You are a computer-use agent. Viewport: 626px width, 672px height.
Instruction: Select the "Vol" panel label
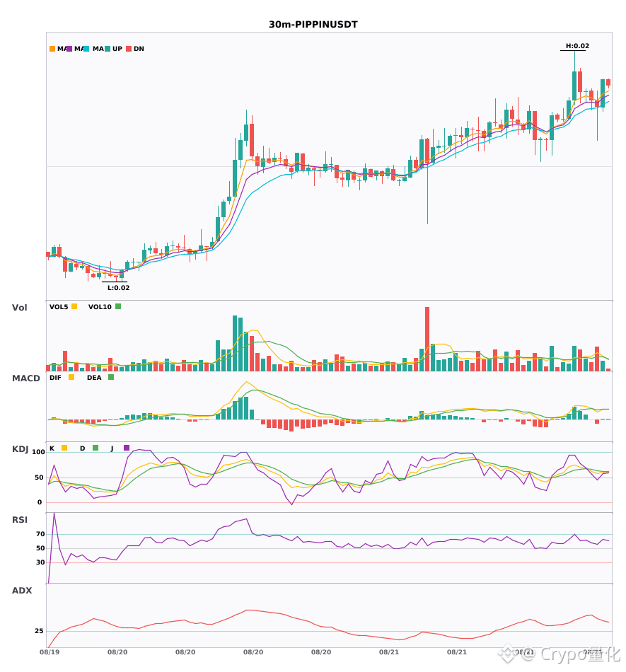point(19,308)
